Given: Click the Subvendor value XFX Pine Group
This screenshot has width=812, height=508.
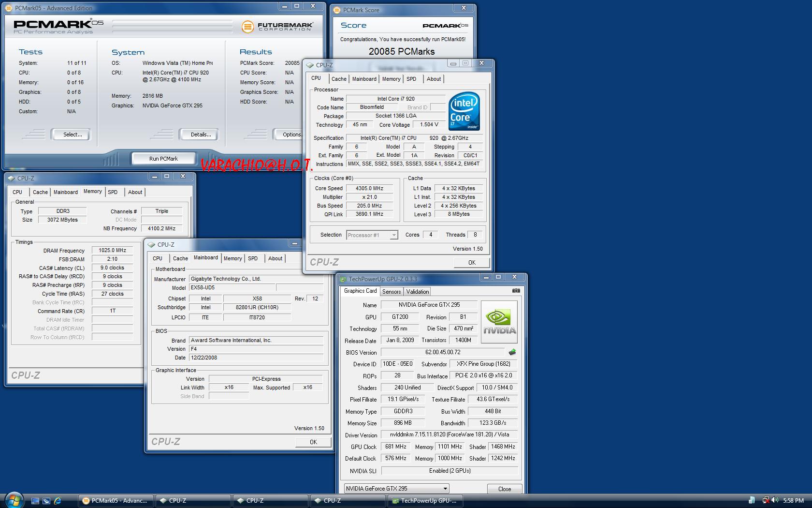Looking at the screenshot, I should 483,364.
